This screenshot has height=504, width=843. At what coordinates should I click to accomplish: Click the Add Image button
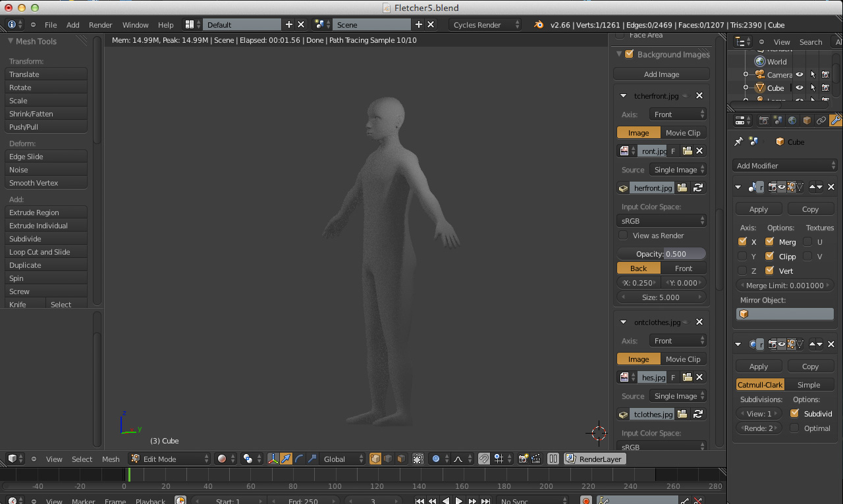coord(661,74)
